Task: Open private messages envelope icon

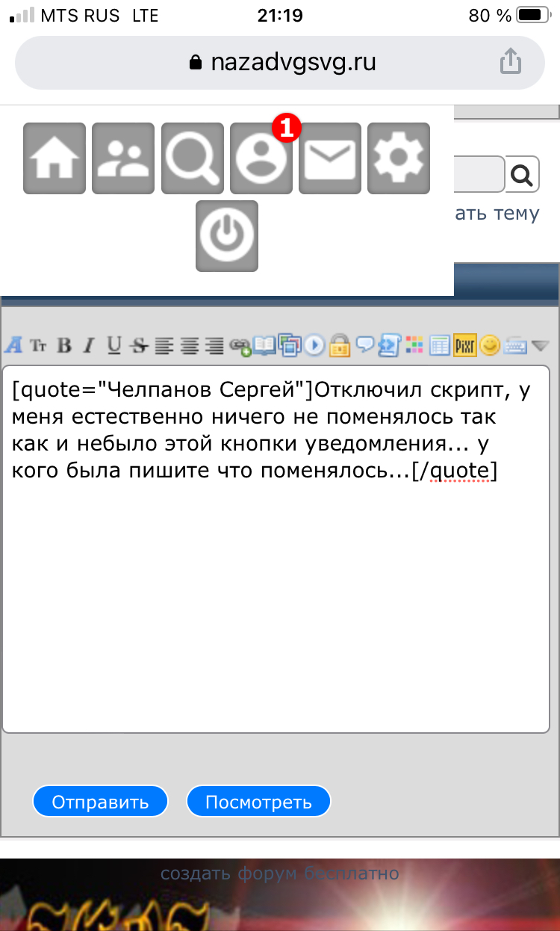Action: 330,158
